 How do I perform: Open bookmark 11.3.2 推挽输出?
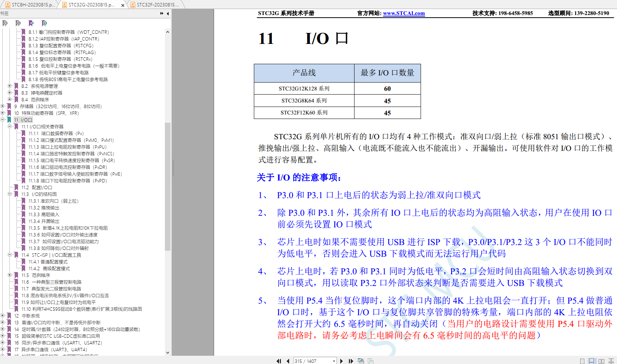[x=44, y=208]
